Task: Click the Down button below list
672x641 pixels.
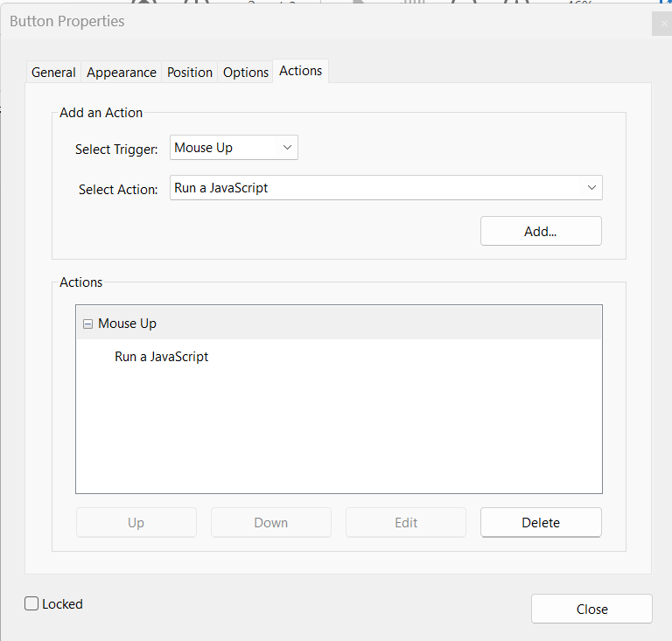Action: [x=271, y=522]
